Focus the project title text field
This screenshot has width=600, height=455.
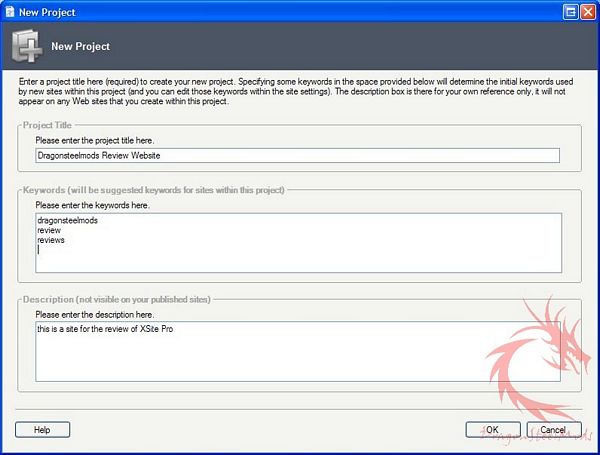[x=297, y=156]
